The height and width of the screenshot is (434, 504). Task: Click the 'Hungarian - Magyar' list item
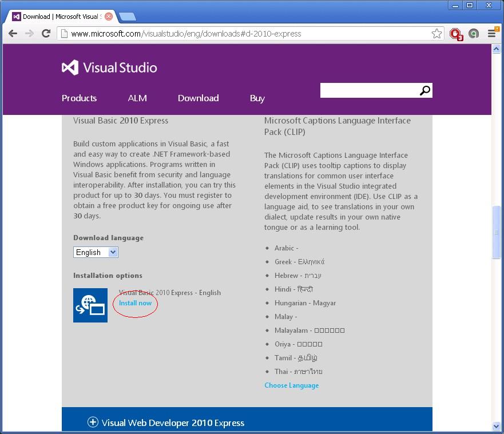305,303
